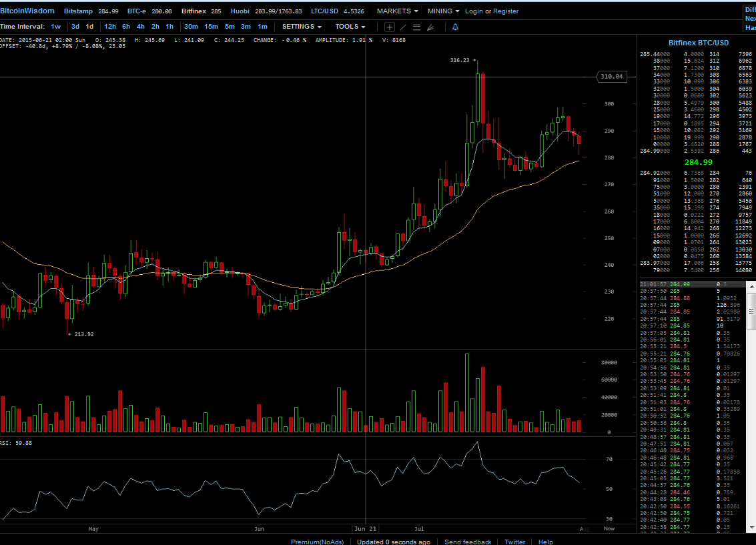Select the crosshair cursor tool
The width and height of the screenshot is (756, 545).
click(390, 27)
